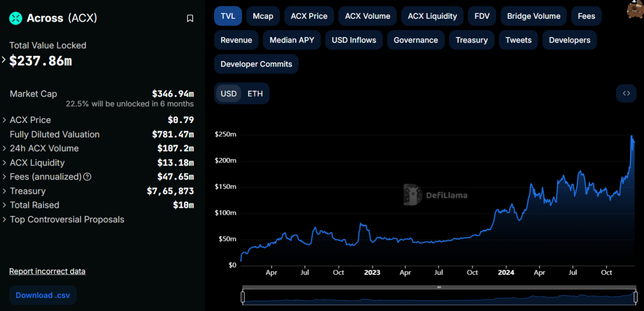
Task: Select the Tweets metric button
Action: coord(518,40)
